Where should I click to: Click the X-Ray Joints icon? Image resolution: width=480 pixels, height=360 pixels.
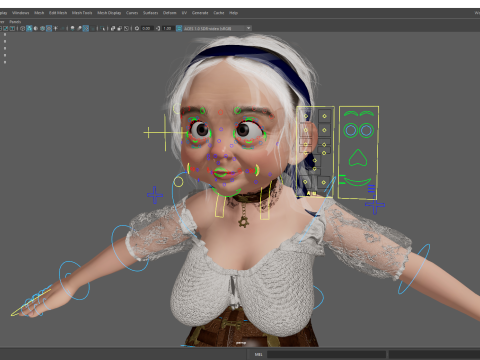[x=126, y=28]
